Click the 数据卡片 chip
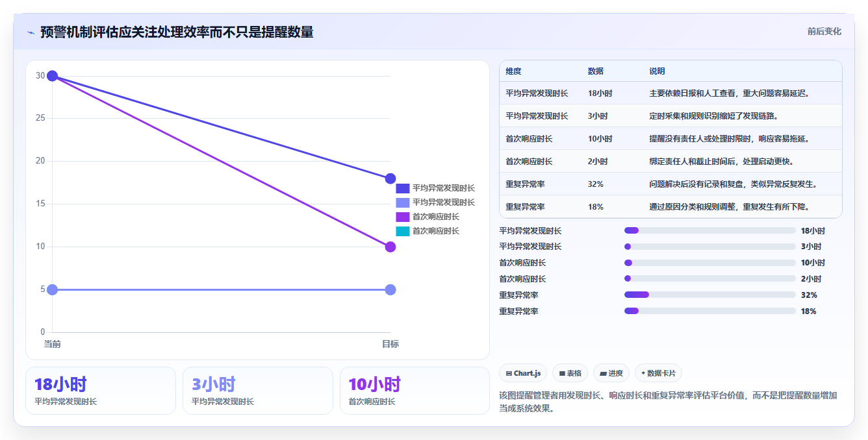Image resolution: width=868 pixels, height=440 pixels. tap(658, 373)
